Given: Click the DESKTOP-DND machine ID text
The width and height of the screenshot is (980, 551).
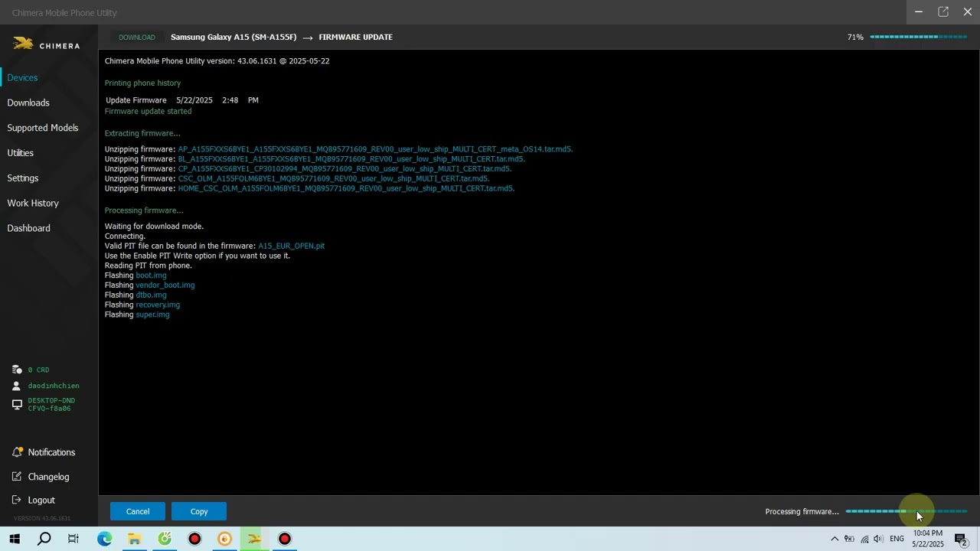Looking at the screenshot, I should click(51, 404).
